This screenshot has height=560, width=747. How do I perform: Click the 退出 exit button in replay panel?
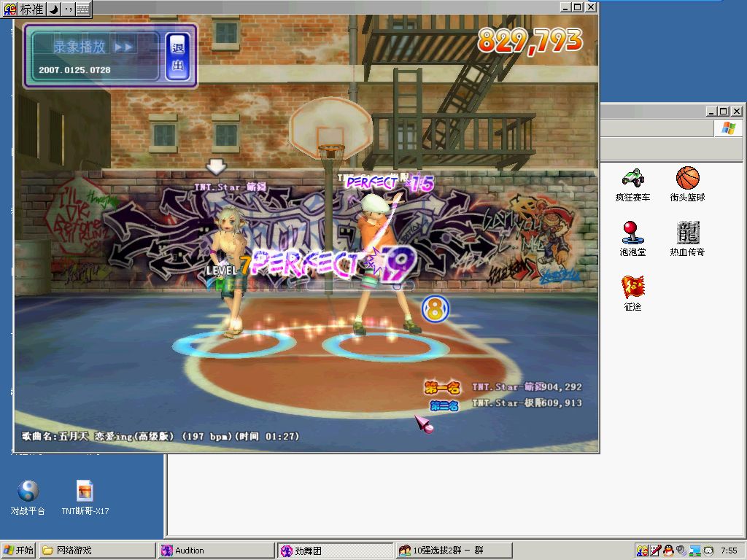(177, 56)
